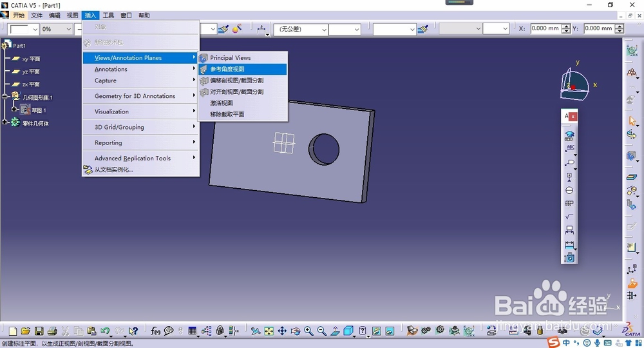
Task: Click the Text with Leader ABC icon
Action: tap(569, 148)
